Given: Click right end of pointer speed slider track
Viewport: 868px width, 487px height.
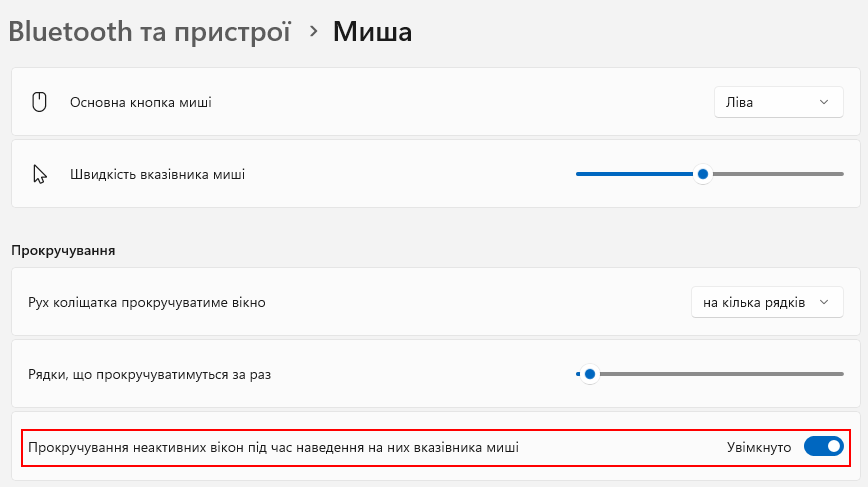Looking at the screenshot, I should coord(840,174).
